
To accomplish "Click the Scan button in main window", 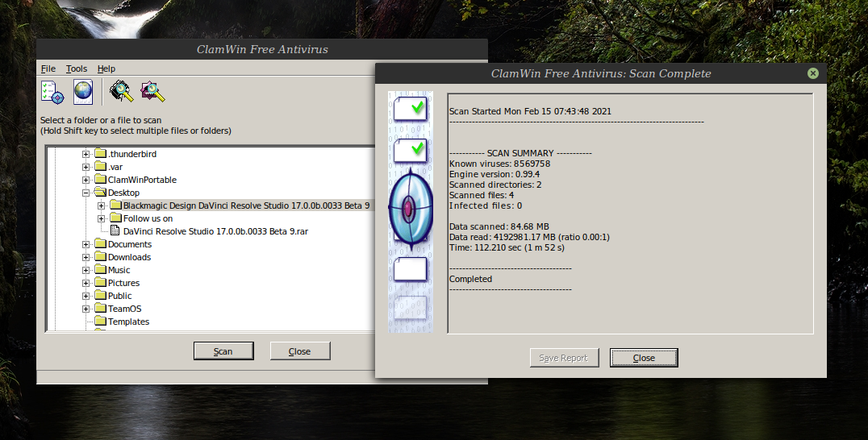I will (223, 351).
